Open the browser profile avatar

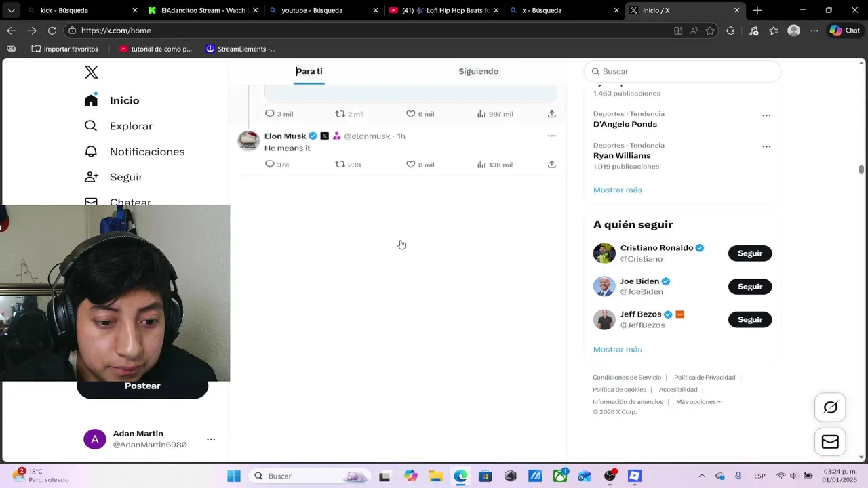click(794, 30)
